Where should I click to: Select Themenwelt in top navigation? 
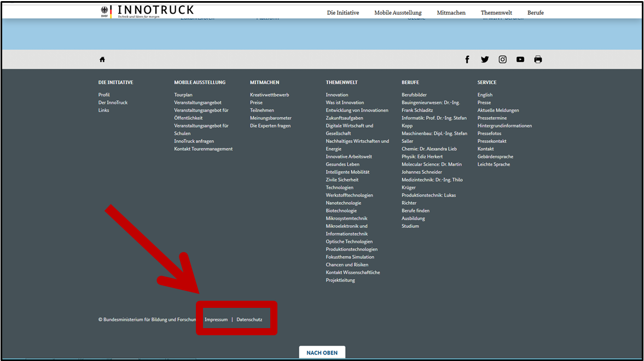pyautogui.click(x=496, y=13)
